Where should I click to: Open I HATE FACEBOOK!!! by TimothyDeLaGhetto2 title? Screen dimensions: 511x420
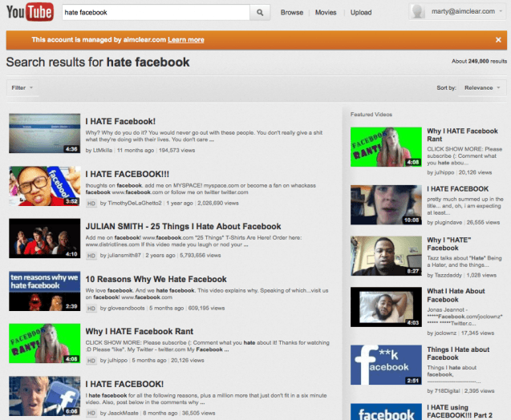tap(127, 174)
